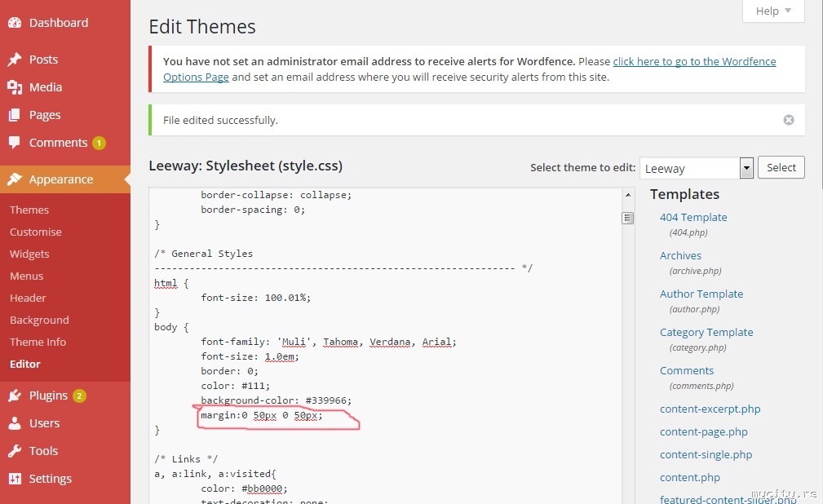The image size is (823, 504).
Task: Open content-excerpt.php template file
Action: pos(710,409)
